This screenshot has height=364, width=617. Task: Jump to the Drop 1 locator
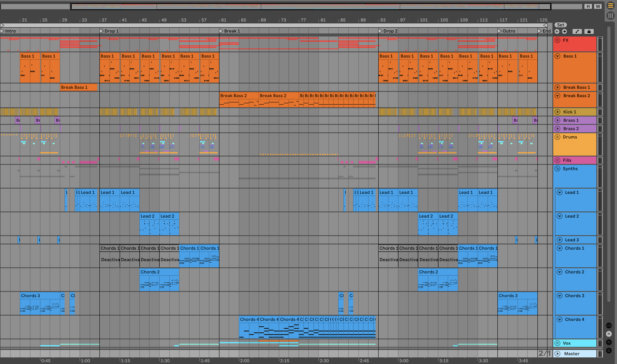point(102,31)
